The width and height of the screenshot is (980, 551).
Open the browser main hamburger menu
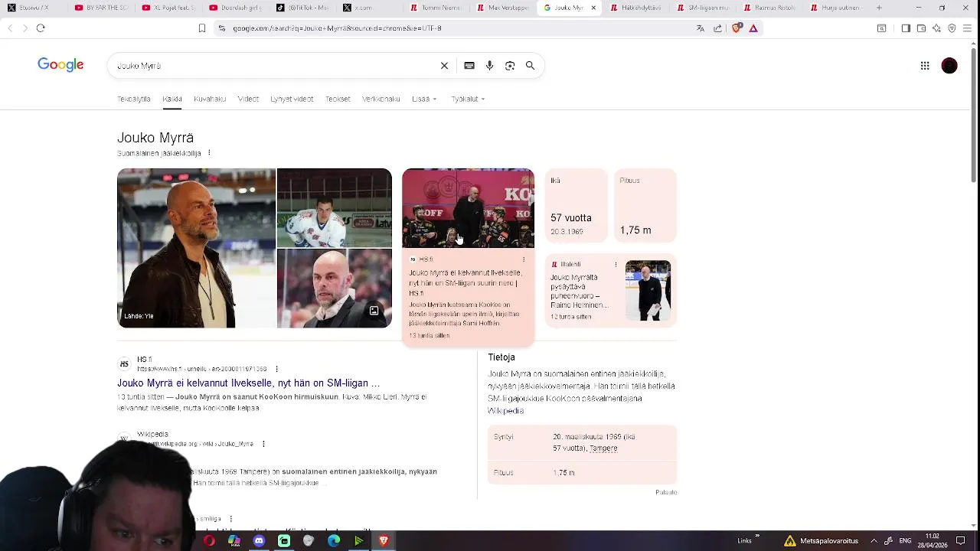(x=967, y=28)
